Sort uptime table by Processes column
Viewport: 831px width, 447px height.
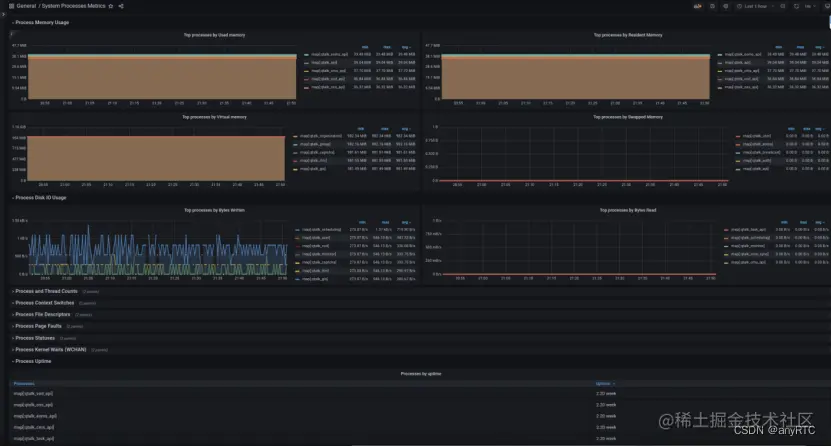click(x=24, y=384)
